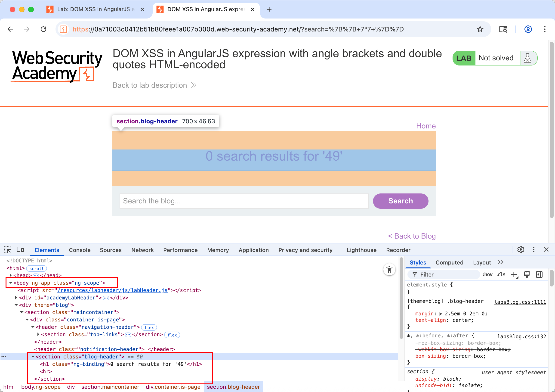Reload the page using the refresh icon
The height and width of the screenshot is (392, 555).
pyautogui.click(x=43, y=29)
